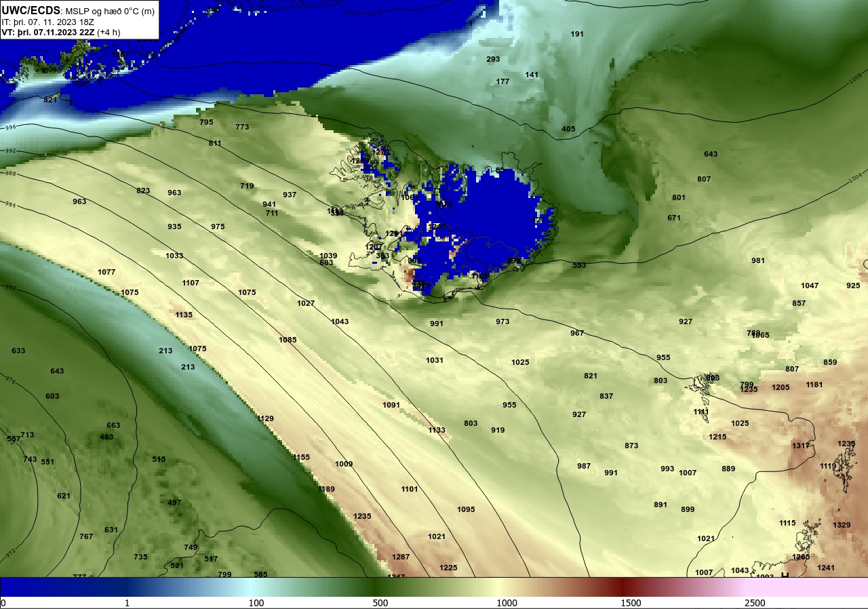
Task: Click the 1000 tick label on colour scale
Action: pyautogui.click(x=507, y=603)
